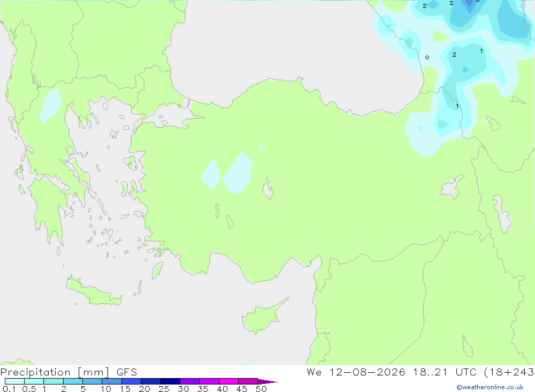Click the '20' legend scale label
535x392 pixels.
coord(144,389)
